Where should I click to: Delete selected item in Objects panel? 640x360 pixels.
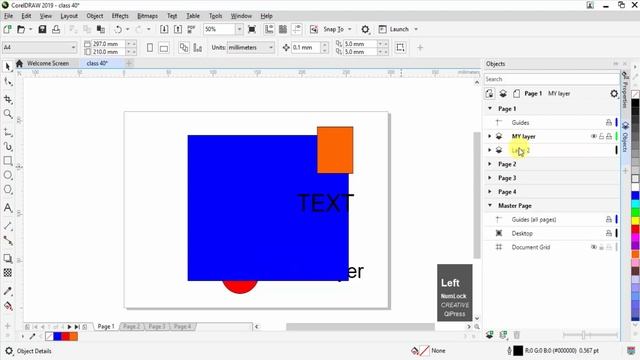coord(517,336)
